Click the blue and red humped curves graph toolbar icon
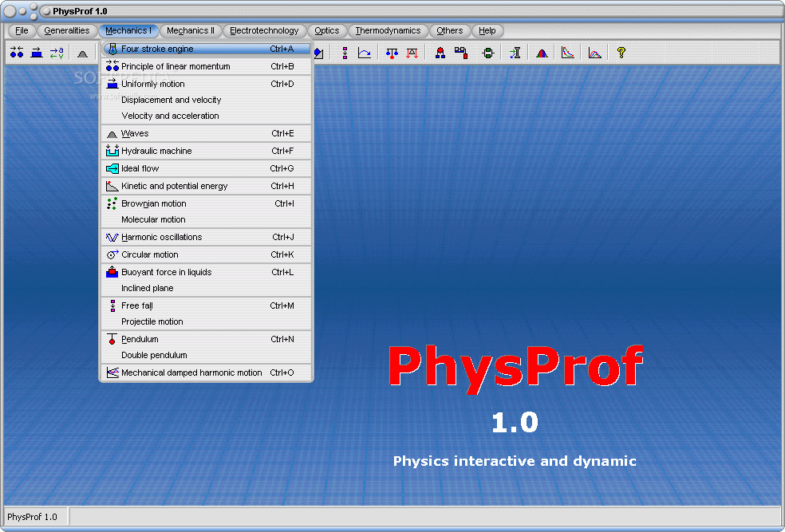 tap(594, 53)
